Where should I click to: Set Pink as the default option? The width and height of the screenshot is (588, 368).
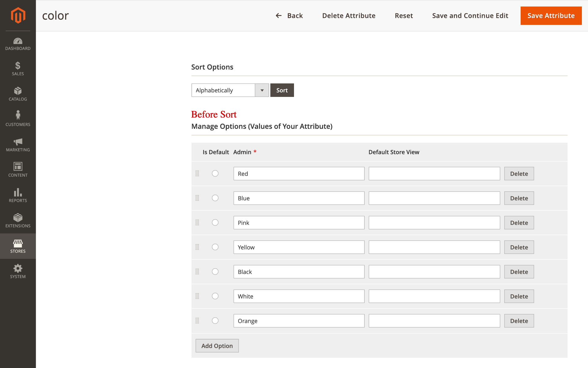click(x=215, y=222)
